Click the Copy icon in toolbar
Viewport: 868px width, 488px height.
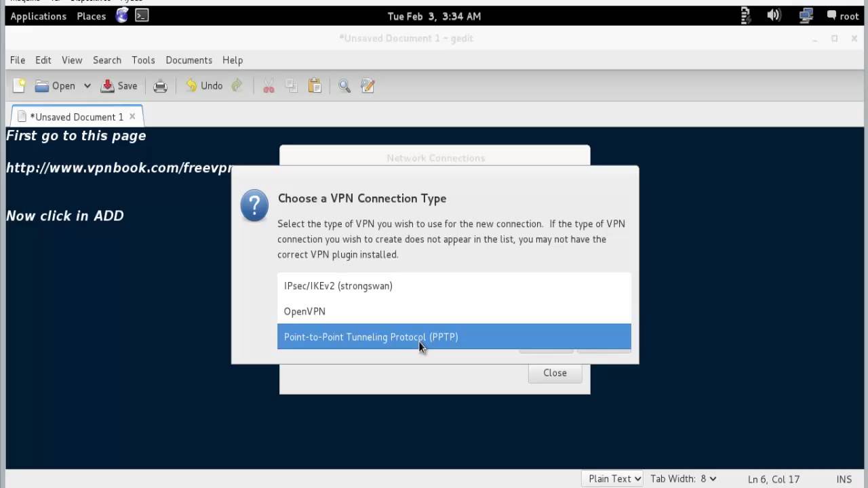[292, 86]
